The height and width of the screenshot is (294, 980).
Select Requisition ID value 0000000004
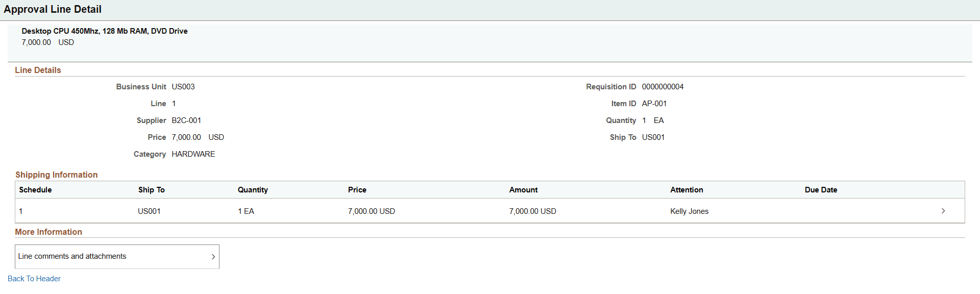point(663,87)
